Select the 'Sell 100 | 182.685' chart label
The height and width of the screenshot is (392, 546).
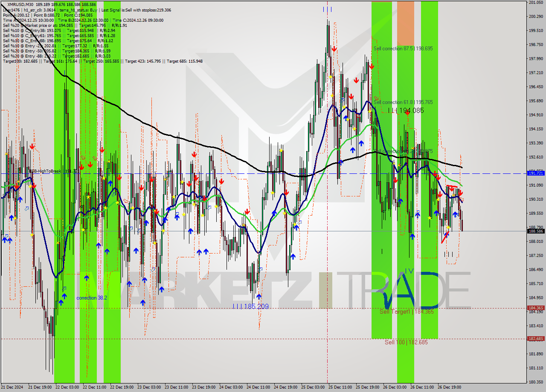tap(406, 342)
